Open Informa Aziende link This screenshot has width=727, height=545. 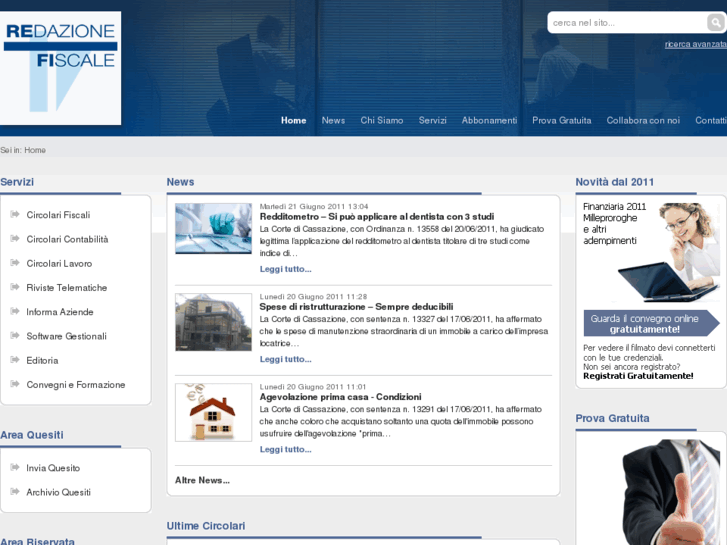[60, 312]
